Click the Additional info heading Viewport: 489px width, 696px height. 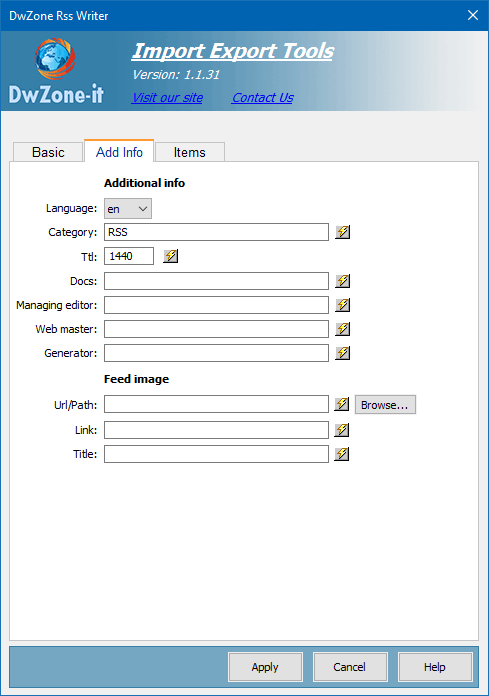coord(144,183)
